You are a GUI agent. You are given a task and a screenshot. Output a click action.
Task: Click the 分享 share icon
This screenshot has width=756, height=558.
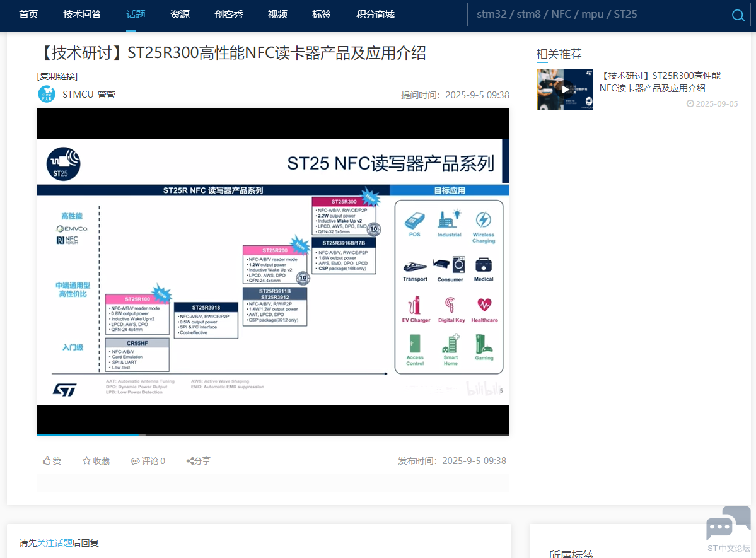point(190,461)
